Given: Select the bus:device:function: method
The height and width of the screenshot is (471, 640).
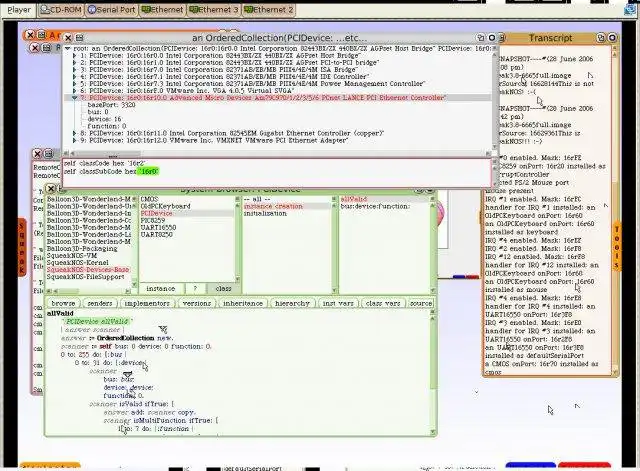Looking at the screenshot, I should 375,207.
